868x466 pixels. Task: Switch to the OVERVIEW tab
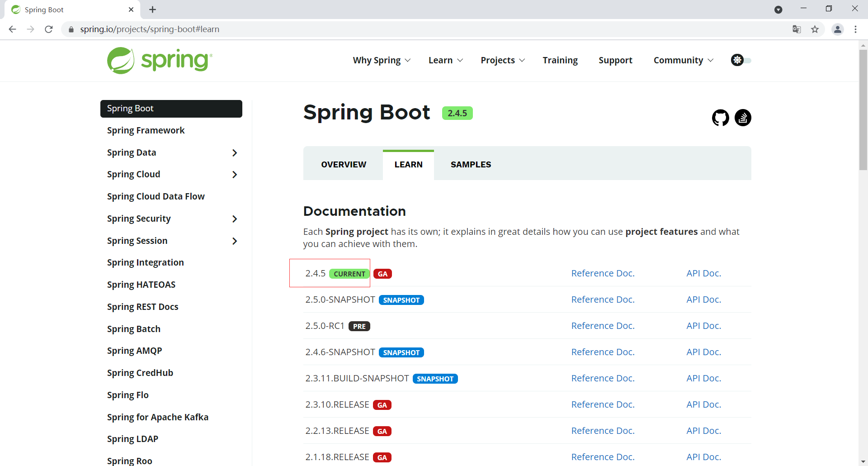(x=344, y=165)
